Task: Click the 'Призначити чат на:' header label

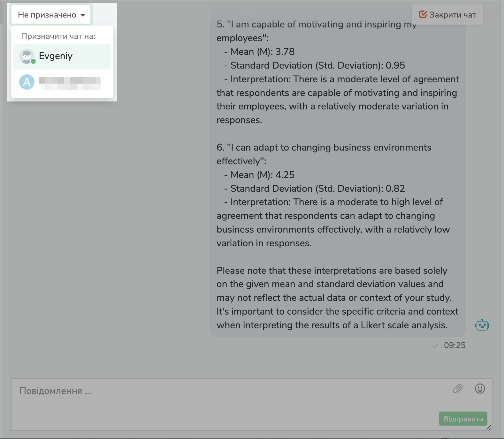Action: 58,36
